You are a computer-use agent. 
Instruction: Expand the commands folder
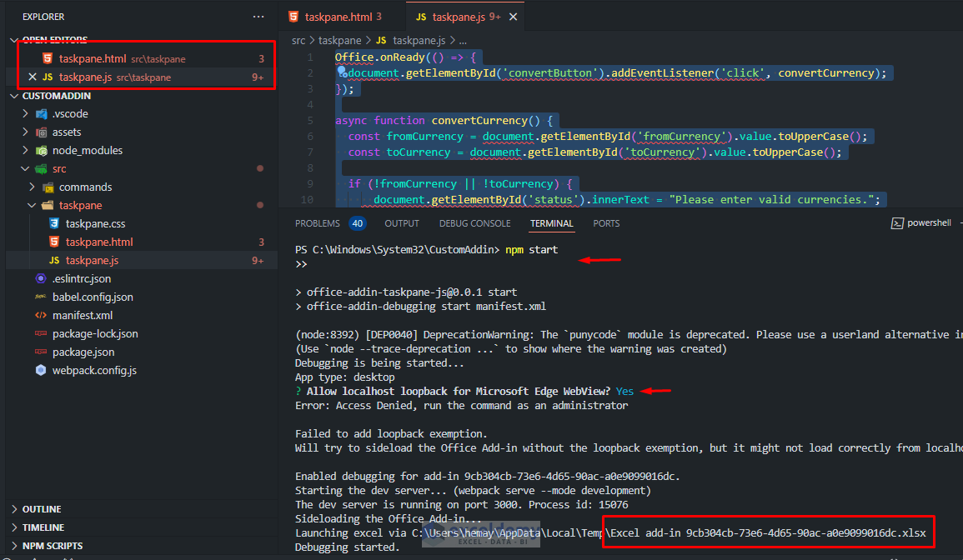coord(32,187)
